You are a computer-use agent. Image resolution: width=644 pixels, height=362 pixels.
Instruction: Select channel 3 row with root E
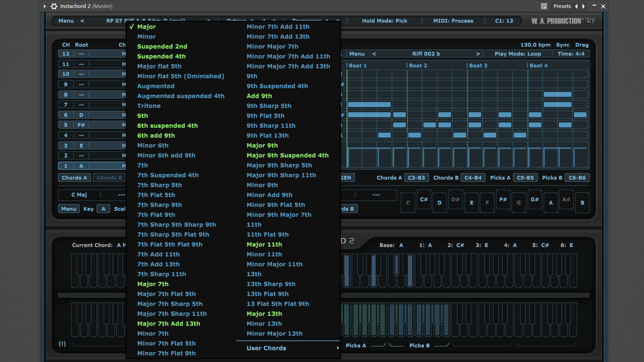pyautogui.click(x=92, y=146)
